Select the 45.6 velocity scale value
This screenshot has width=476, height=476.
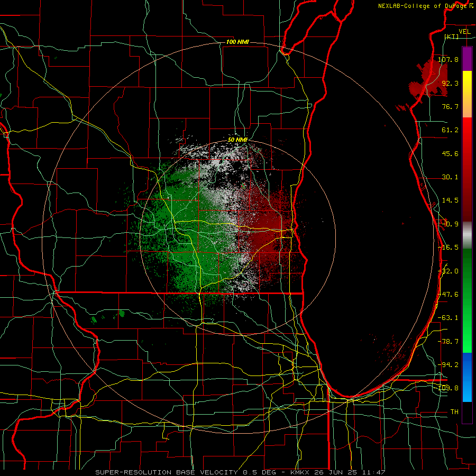[450, 153]
